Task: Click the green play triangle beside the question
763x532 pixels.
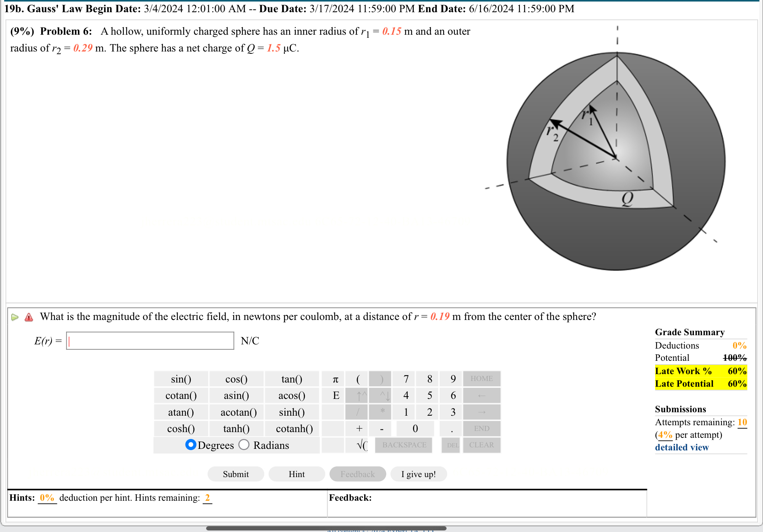Action: click(15, 317)
